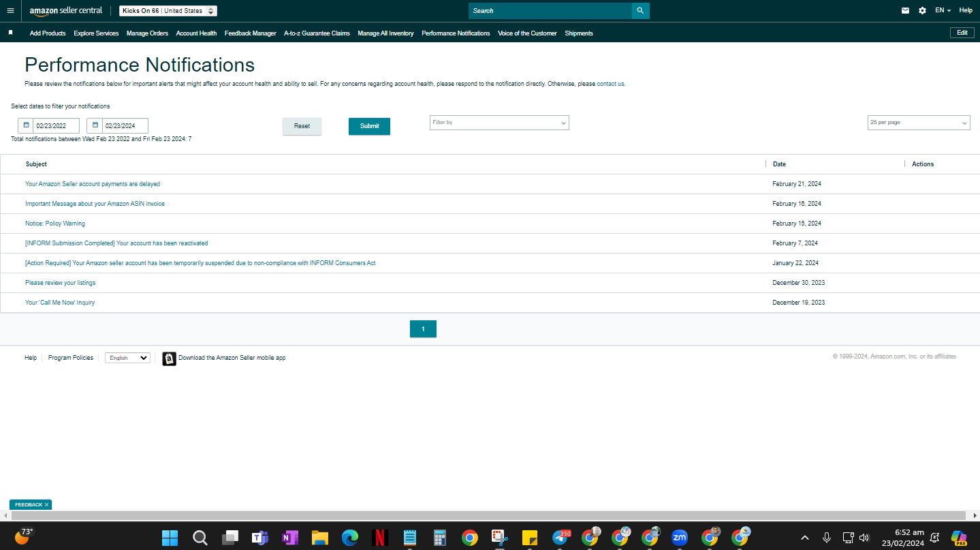Viewport: 980px width, 550px height.
Task: Open the settings gear icon
Action: tap(922, 11)
